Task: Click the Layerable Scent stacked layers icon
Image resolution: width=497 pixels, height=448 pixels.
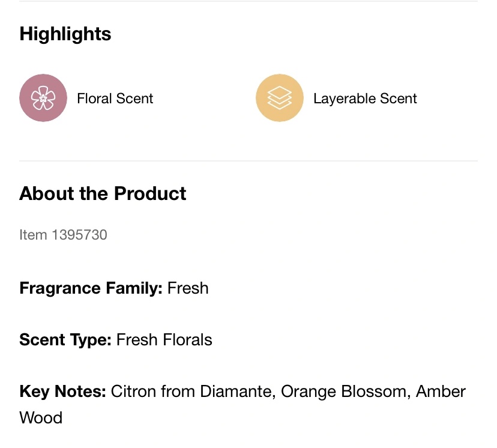Action: click(279, 98)
